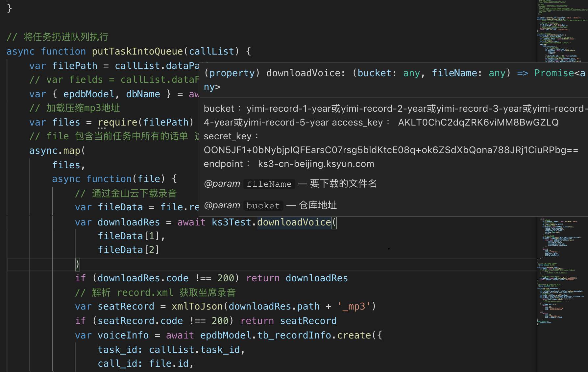Select the endpoint ks3-cn-beijing.ksyun.com in tooltip

(x=316, y=164)
